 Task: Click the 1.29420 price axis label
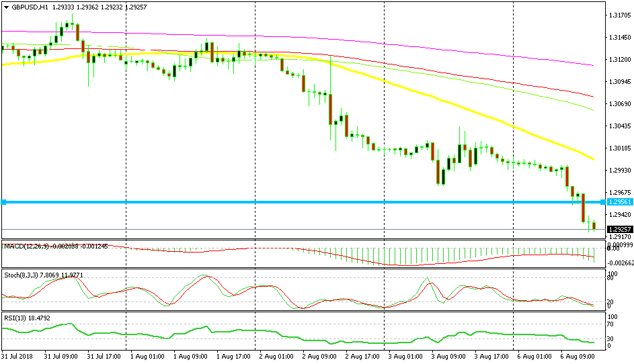(619, 214)
